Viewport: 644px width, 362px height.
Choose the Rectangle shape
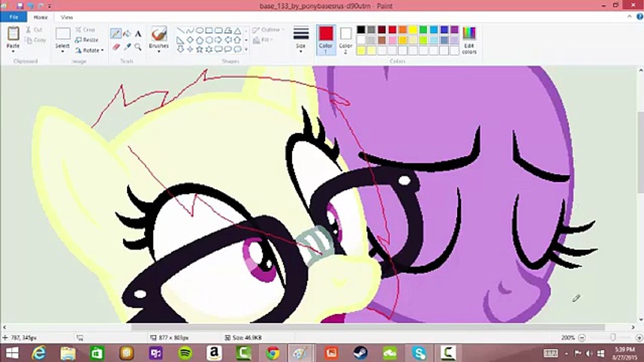[209, 30]
